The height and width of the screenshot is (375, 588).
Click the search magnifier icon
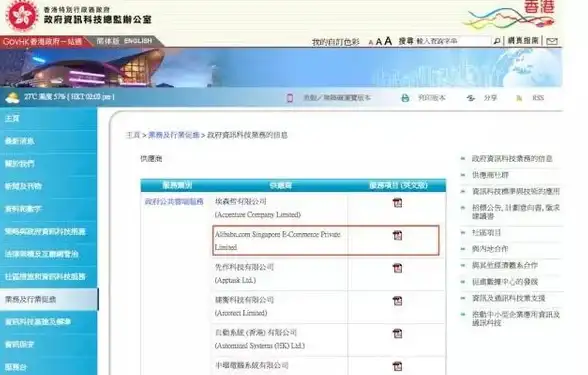496,41
